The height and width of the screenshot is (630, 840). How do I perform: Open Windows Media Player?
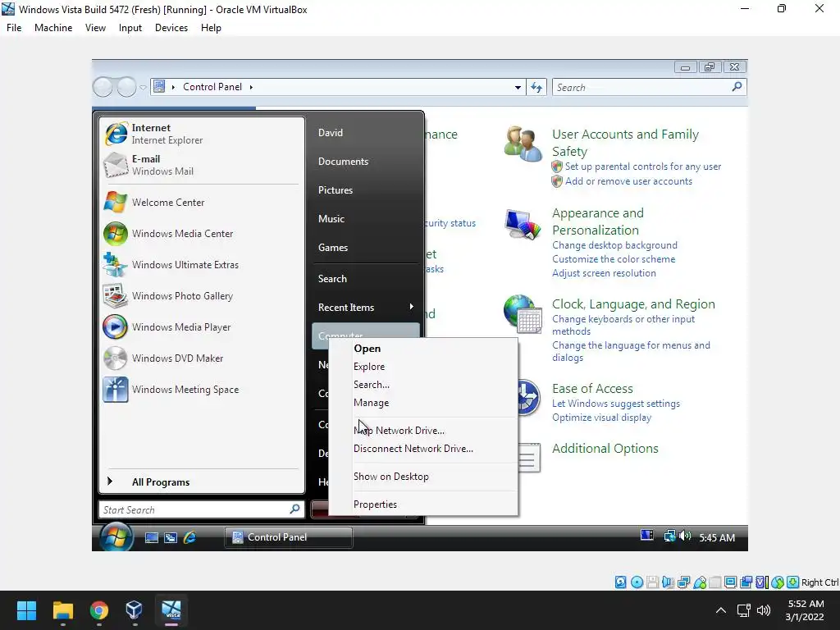(x=202, y=326)
